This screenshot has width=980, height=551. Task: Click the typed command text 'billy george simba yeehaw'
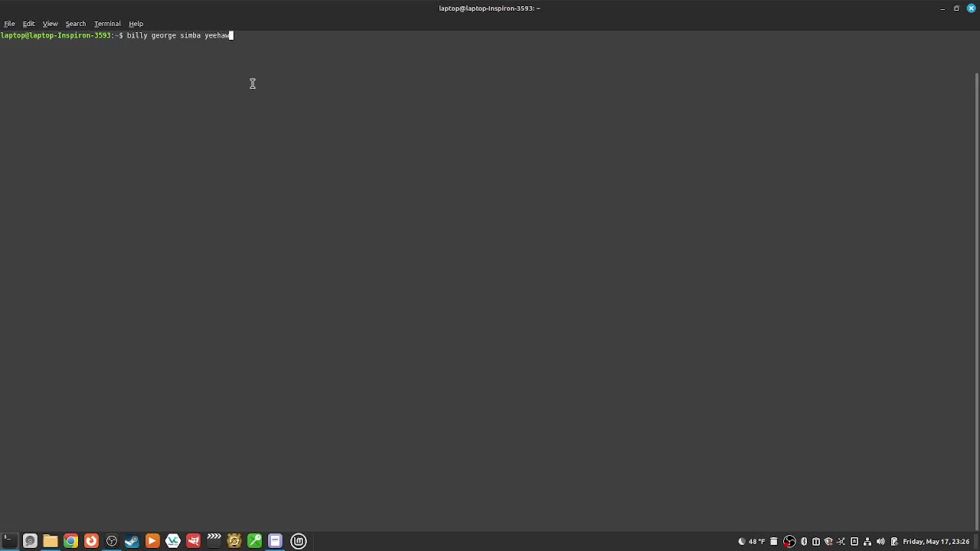(x=178, y=36)
